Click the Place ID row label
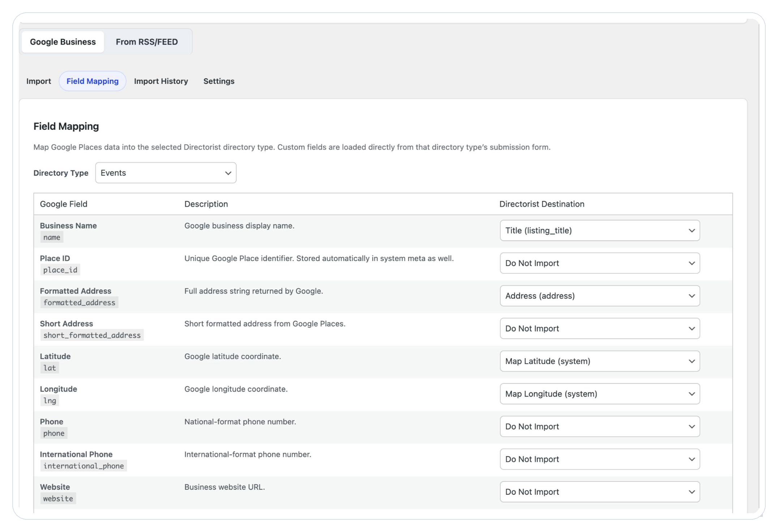Screen dimensions: 778x532 click(55, 258)
